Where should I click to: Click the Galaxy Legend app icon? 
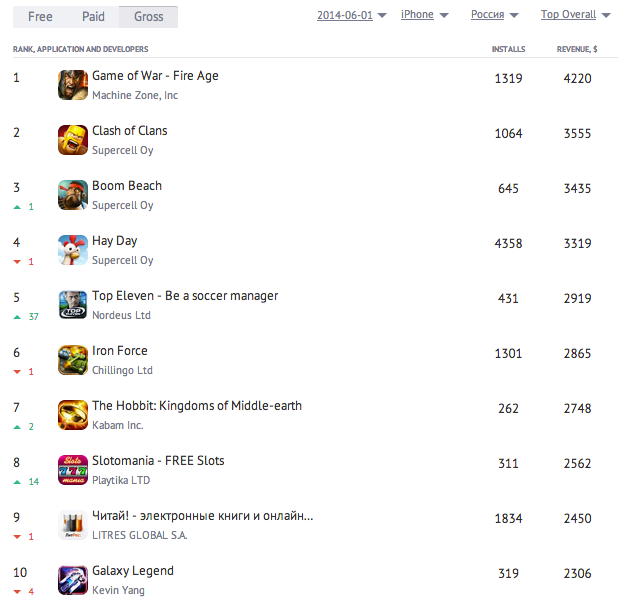coord(73,580)
